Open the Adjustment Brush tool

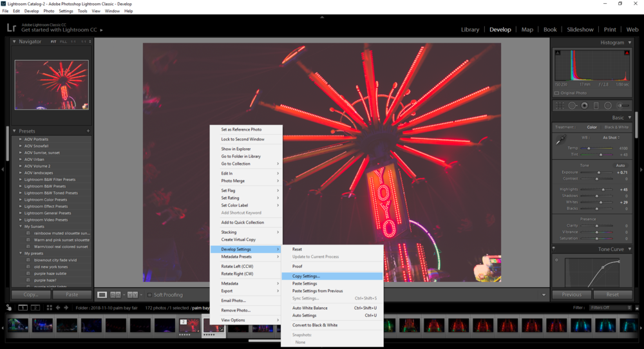623,106
